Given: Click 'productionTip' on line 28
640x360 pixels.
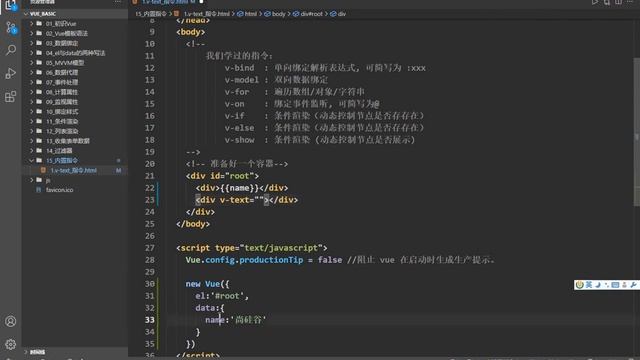Looking at the screenshot, I should pyautogui.click(x=271, y=260).
